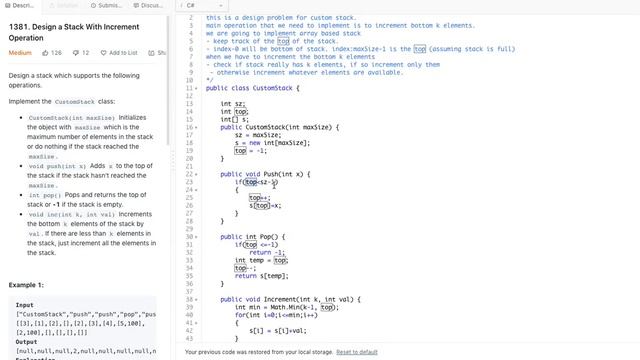
Task: Click the CustomStack inline code in description
Action: [75, 102]
